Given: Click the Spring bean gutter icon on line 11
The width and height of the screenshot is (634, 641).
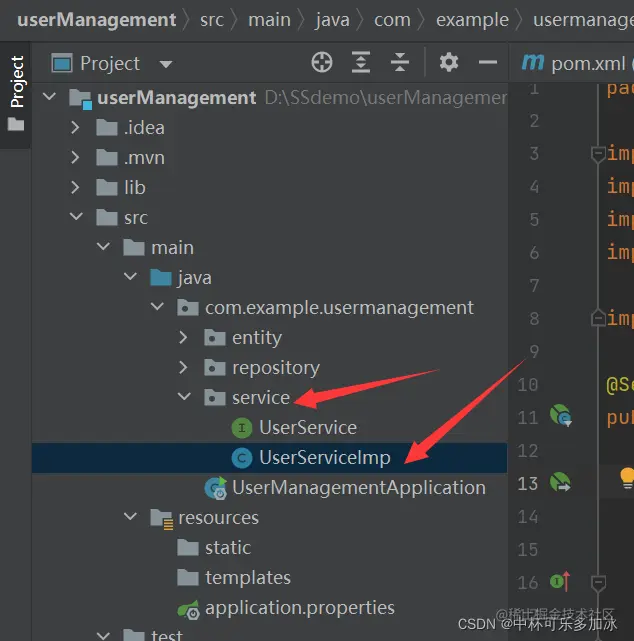Looking at the screenshot, I should coord(560,415).
